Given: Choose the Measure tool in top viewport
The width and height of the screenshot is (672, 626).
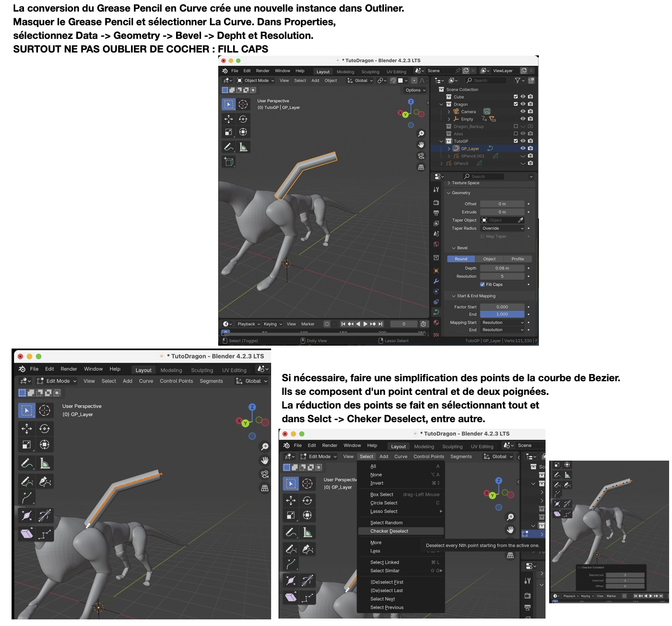Looking at the screenshot, I should tap(243, 147).
